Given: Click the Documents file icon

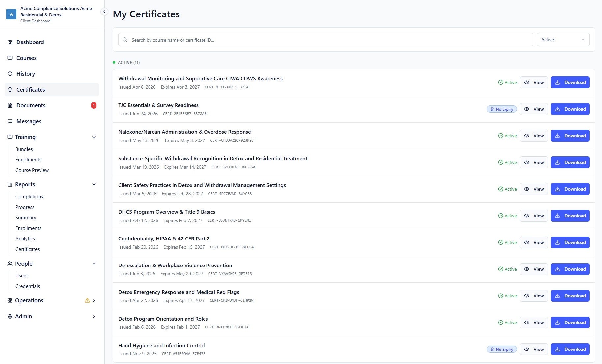Looking at the screenshot, I should (x=10, y=105).
